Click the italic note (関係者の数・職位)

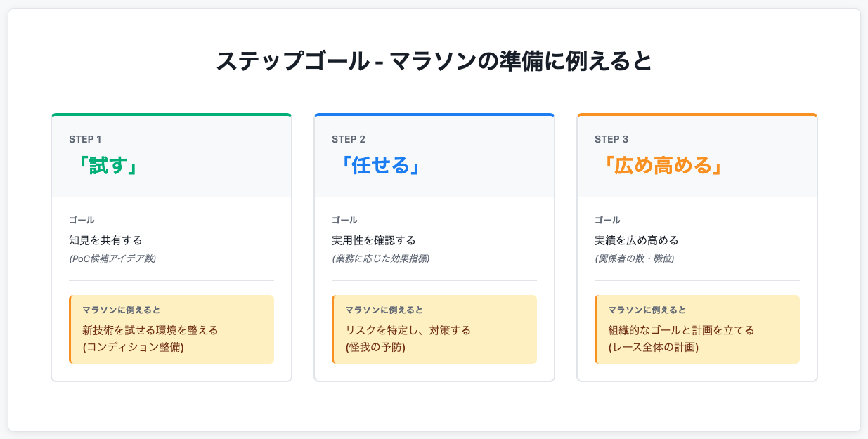point(635,258)
